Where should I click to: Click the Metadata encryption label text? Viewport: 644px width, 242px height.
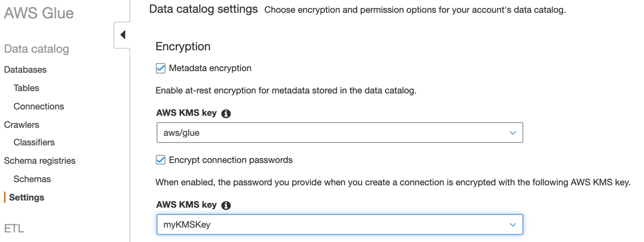pyautogui.click(x=210, y=68)
